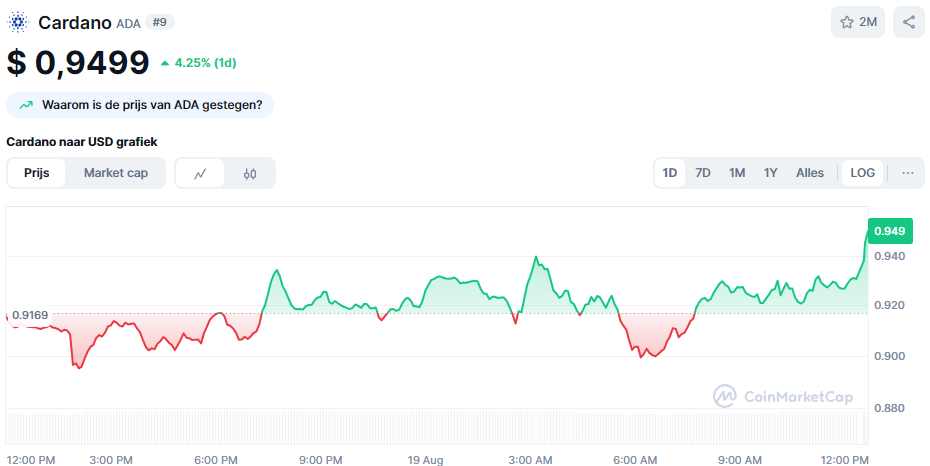930x466 pixels.
Task: Add Cardano to watchlist via star button
Action: [858, 22]
